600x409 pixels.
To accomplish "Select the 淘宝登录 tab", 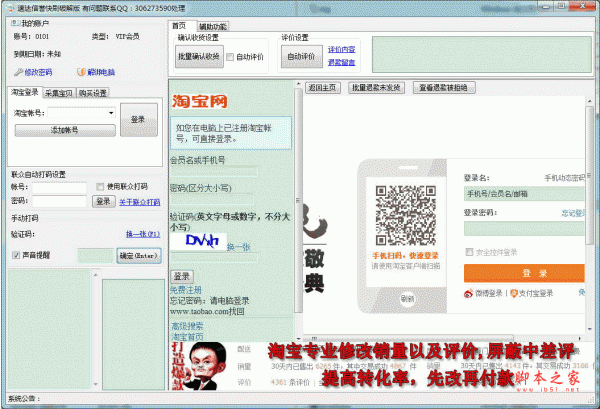I will 24,92.
